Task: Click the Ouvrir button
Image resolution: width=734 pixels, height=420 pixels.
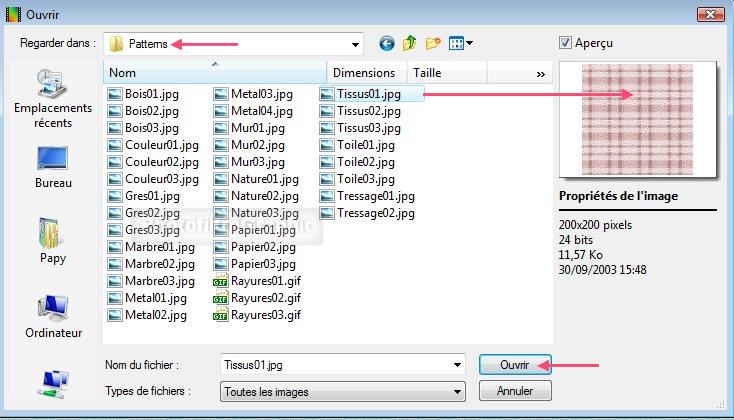Action: pyautogui.click(x=514, y=365)
